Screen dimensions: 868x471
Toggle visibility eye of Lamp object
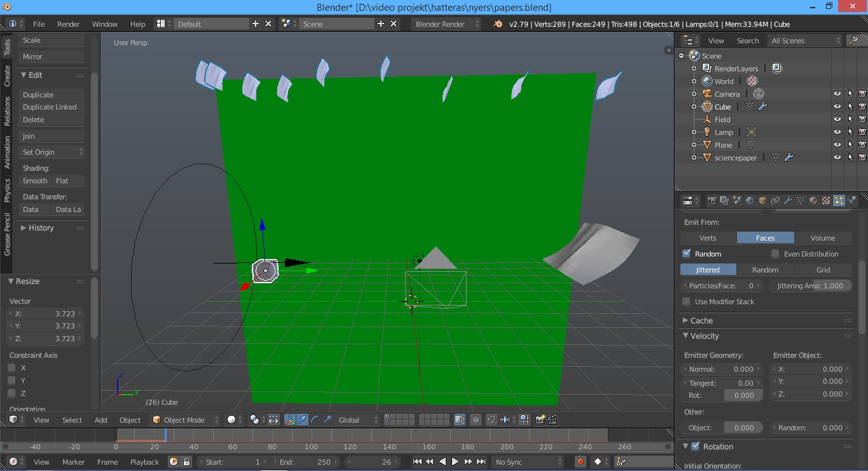[837, 132]
